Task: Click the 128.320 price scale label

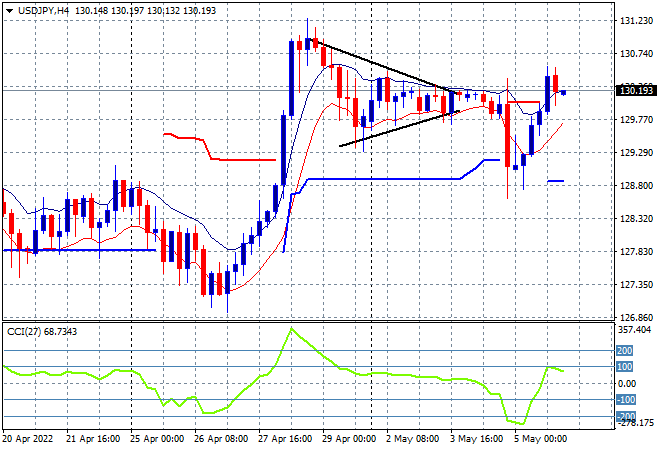Action: tap(636, 218)
